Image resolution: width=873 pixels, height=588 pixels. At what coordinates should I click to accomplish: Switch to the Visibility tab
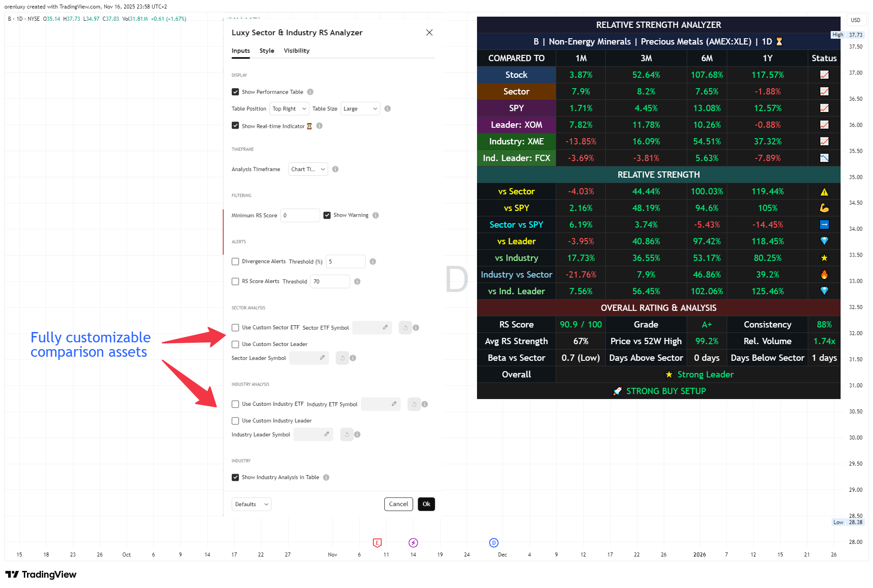point(297,51)
